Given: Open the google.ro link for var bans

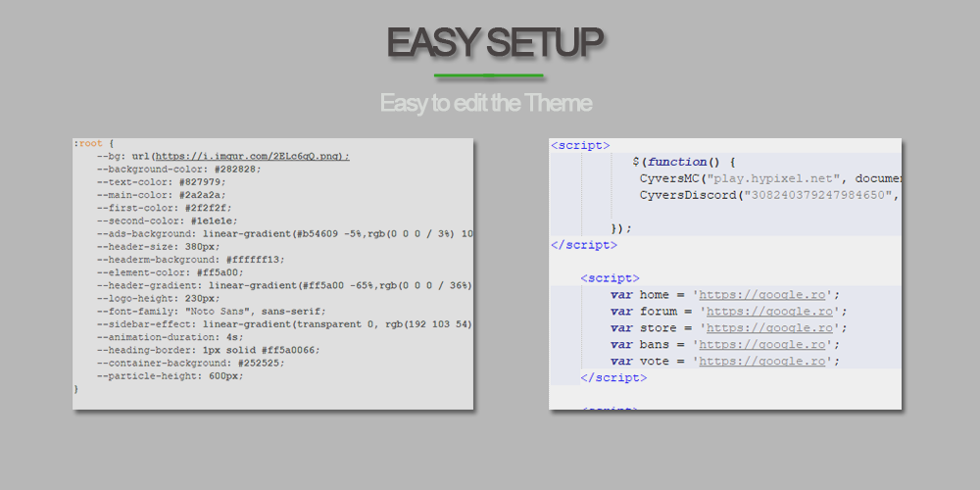Looking at the screenshot, I should pyautogui.click(x=769, y=345).
